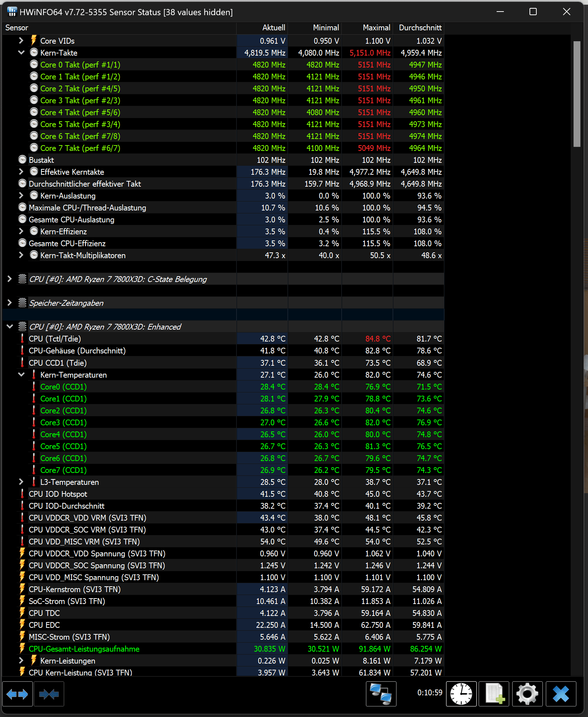This screenshot has height=717, width=588.
Task: Click the vertical scrollbar thumb
Action: pyautogui.click(x=577, y=94)
